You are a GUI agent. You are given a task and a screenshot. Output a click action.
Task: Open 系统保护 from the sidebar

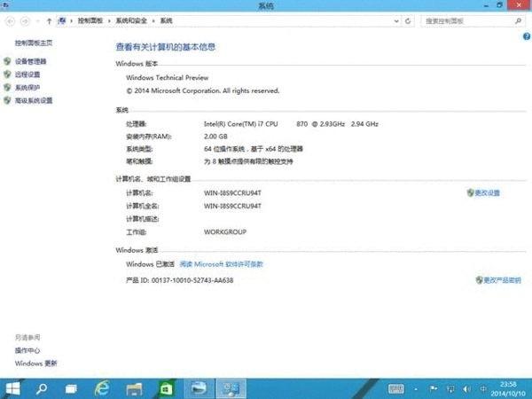coord(27,88)
